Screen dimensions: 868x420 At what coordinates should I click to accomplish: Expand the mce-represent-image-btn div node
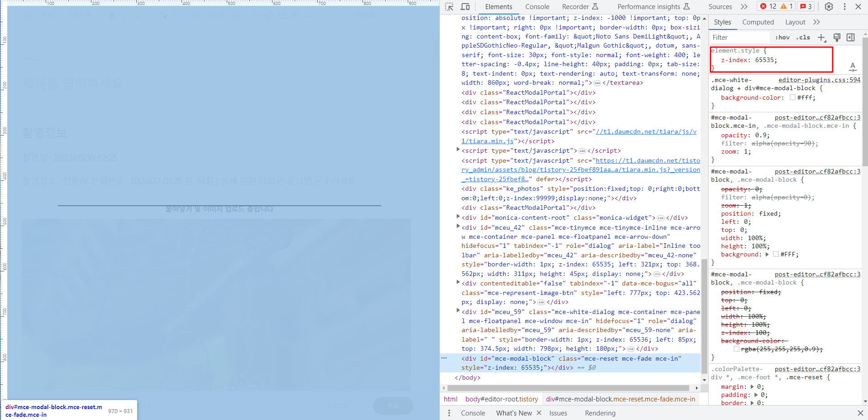(458, 282)
